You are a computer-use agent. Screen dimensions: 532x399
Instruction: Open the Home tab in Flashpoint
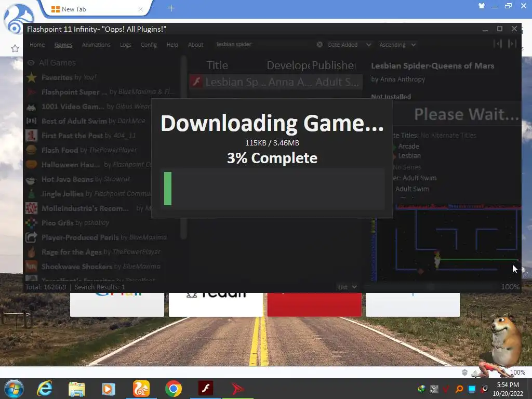pyautogui.click(x=37, y=45)
